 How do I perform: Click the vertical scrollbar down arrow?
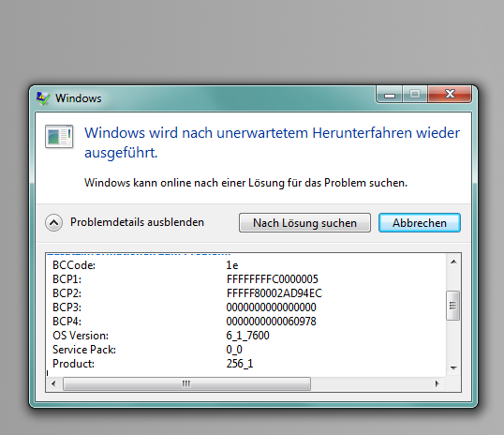pos(453,368)
